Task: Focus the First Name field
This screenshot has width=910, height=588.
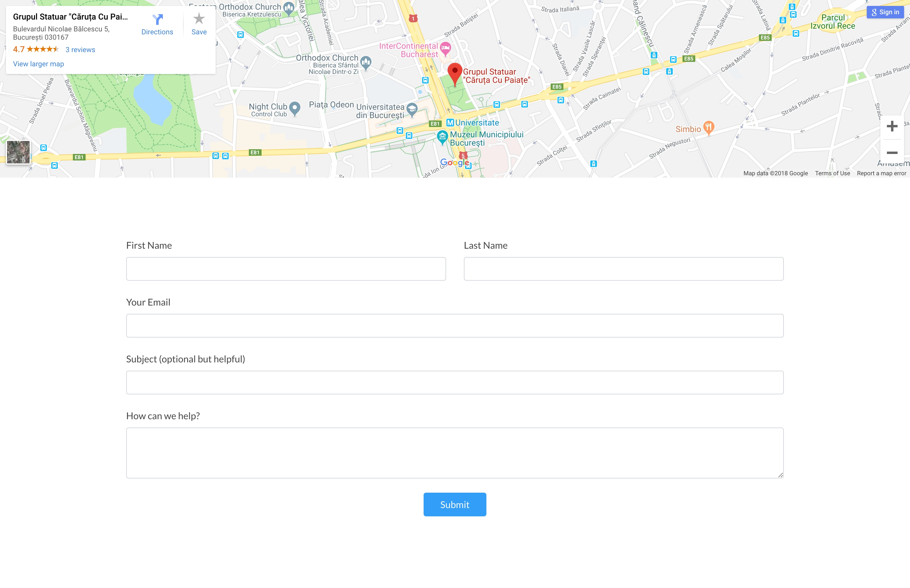Action: [286, 269]
